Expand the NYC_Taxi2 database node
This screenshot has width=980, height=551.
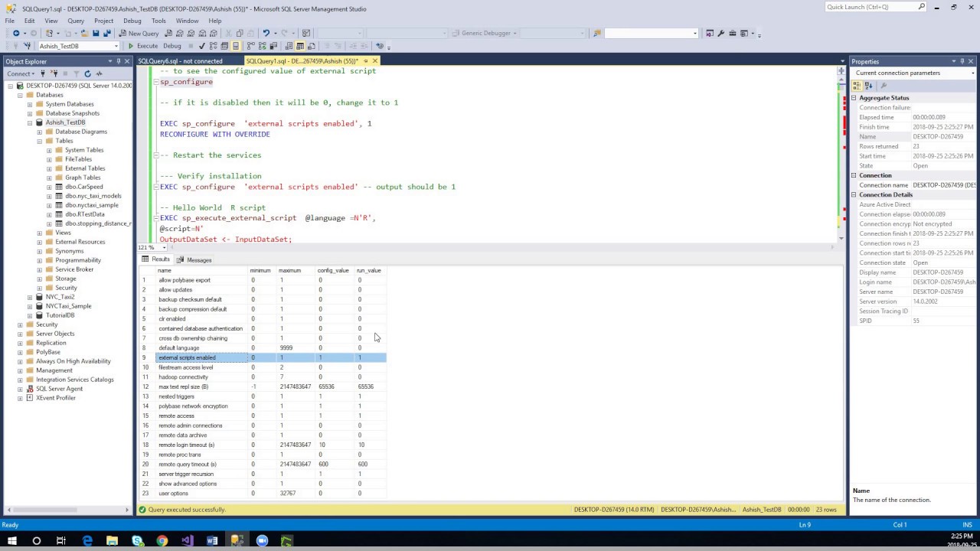[30, 297]
